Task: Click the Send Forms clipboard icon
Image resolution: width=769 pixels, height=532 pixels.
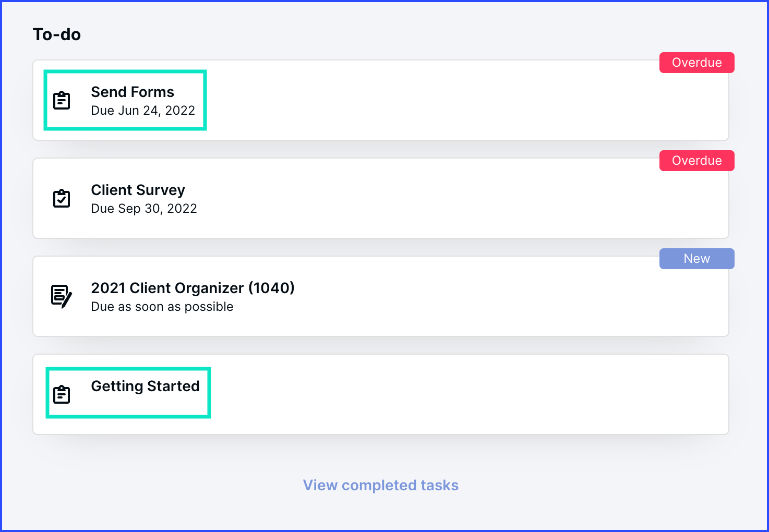Action: pos(62,100)
